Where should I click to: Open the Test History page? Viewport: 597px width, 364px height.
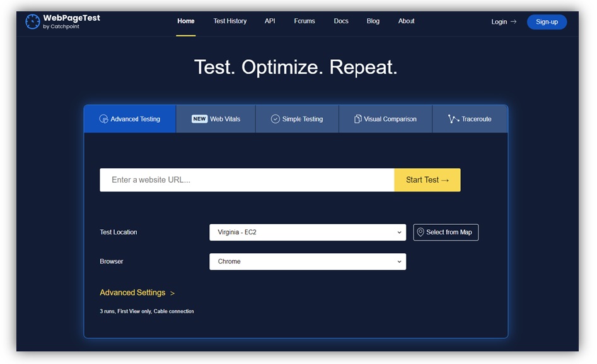(x=229, y=21)
